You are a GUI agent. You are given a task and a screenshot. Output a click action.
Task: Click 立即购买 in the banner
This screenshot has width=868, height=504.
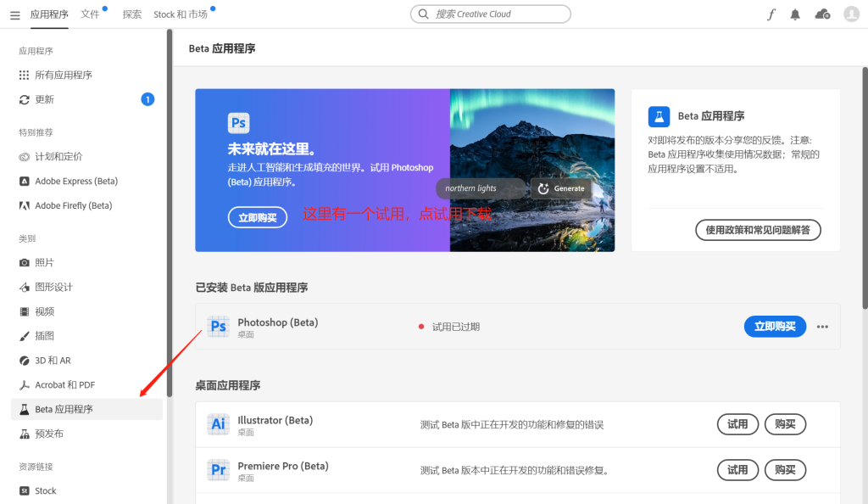[x=257, y=217]
